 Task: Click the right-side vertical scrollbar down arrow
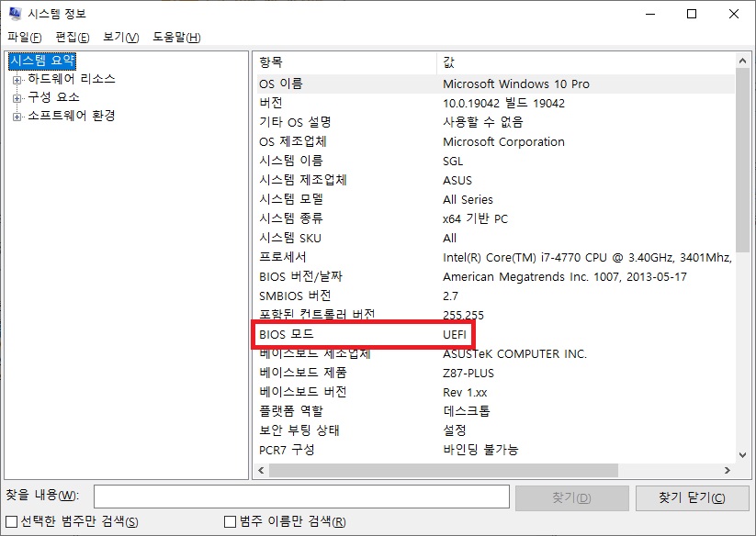pyautogui.click(x=740, y=452)
